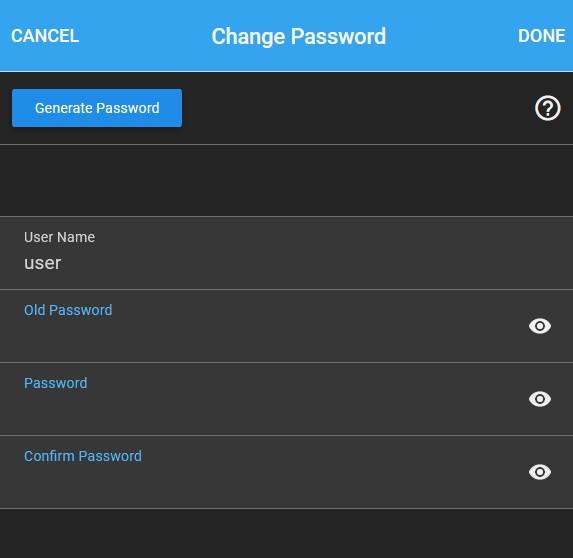
Task: Click CANCEL in the header
Action: [x=45, y=36]
